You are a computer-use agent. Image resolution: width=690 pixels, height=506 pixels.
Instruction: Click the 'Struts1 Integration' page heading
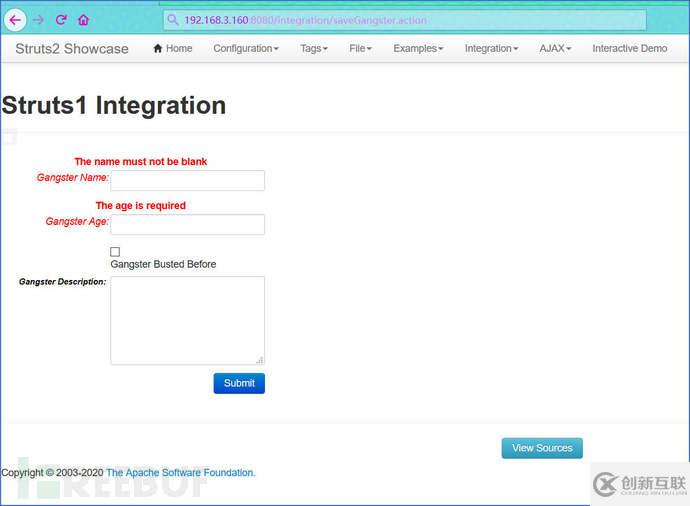pyautogui.click(x=114, y=106)
